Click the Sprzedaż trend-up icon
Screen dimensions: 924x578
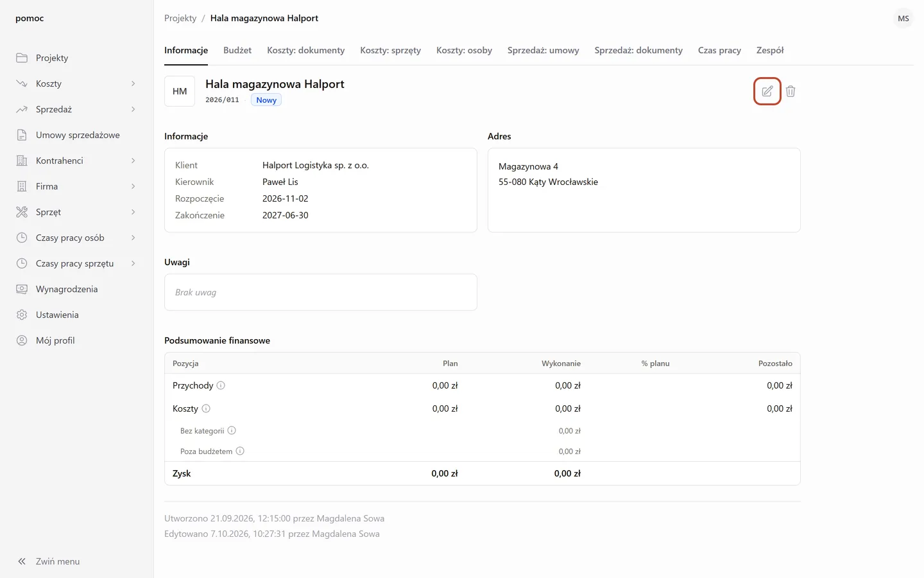tap(22, 109)
